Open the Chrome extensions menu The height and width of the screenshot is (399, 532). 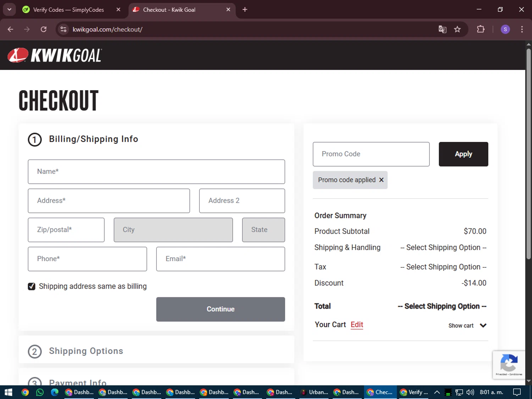(x=481, y=29)
